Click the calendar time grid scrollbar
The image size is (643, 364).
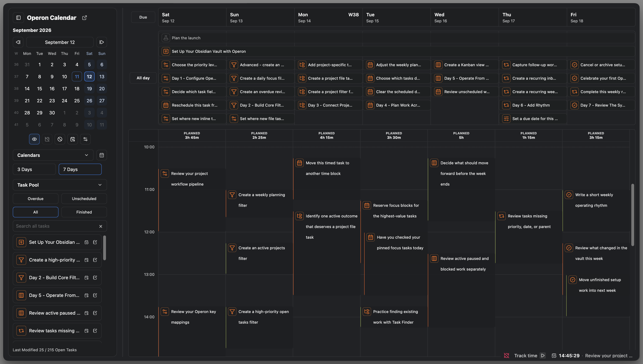point(633,215)
